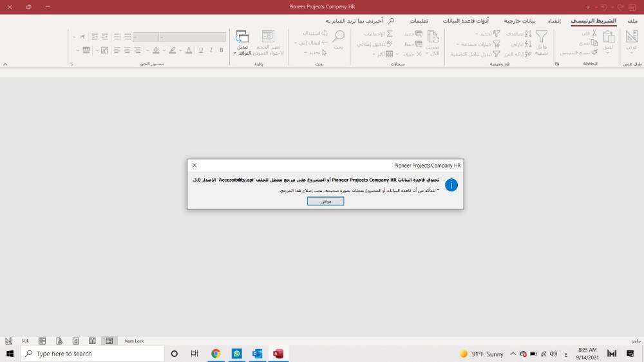This screenshot has width=644, height=362.
Task: Open the تعليمات (Help) ribbon tab
Action: click(419, 21)
